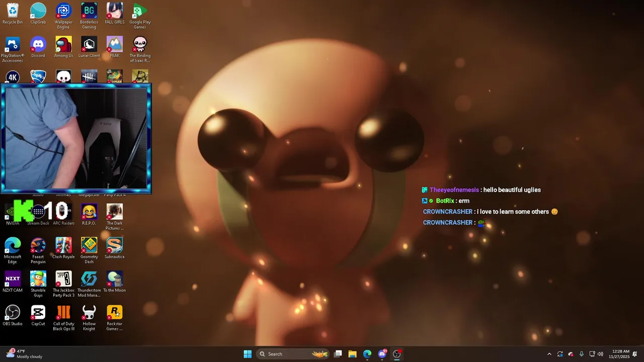Launch Borderless Gaming shortcut
The height and width of the screenshot is (362, 644).
point(89,16)
